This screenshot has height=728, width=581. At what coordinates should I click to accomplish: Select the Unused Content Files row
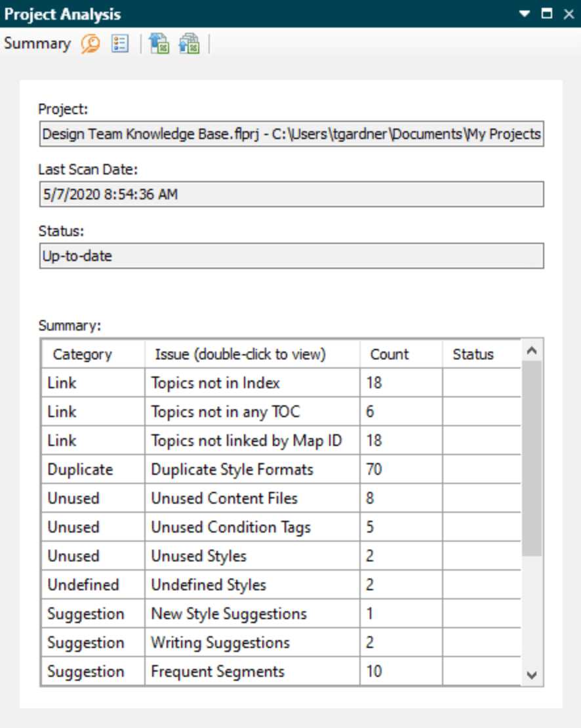click(224, 498)
